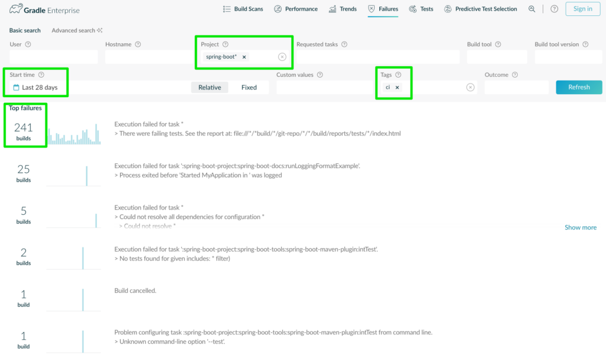Click the help icon next to Build tool version
Image resolution: width=606 pixels, height=364 pixels.
coord(585,44)
